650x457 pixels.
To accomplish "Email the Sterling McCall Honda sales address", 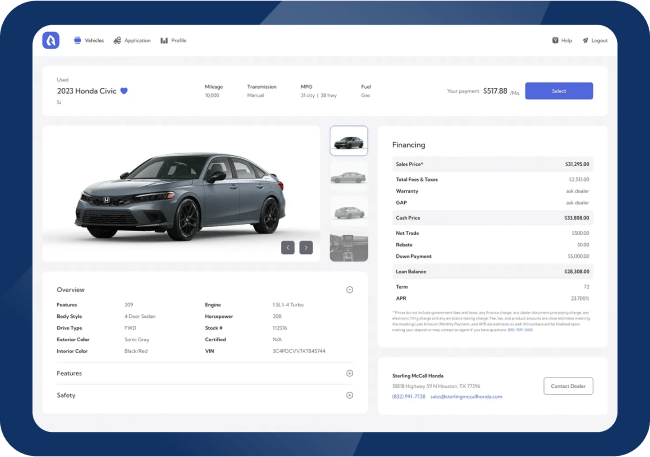I will tap(466, 396).
